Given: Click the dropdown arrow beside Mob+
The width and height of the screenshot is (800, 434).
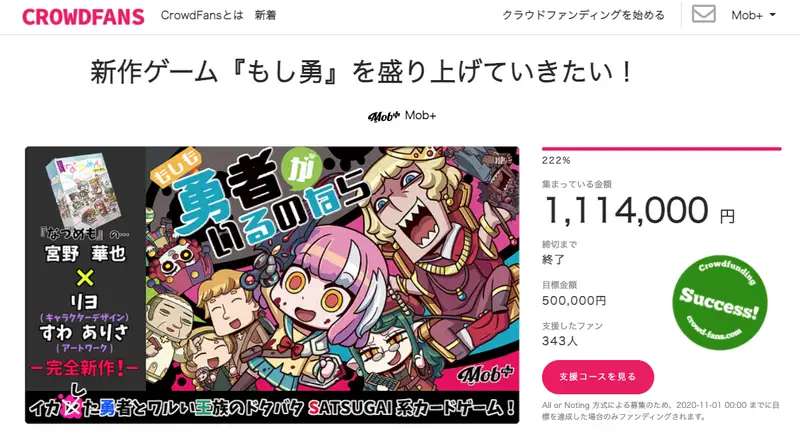Looking at the screenshot, I should click(x=772, y=15).
